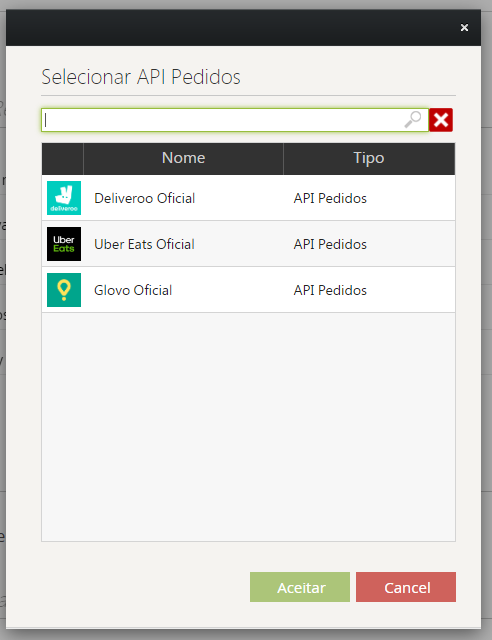Select the Deliveroo Oficial name
492x640 pixels.
point(145,198)
